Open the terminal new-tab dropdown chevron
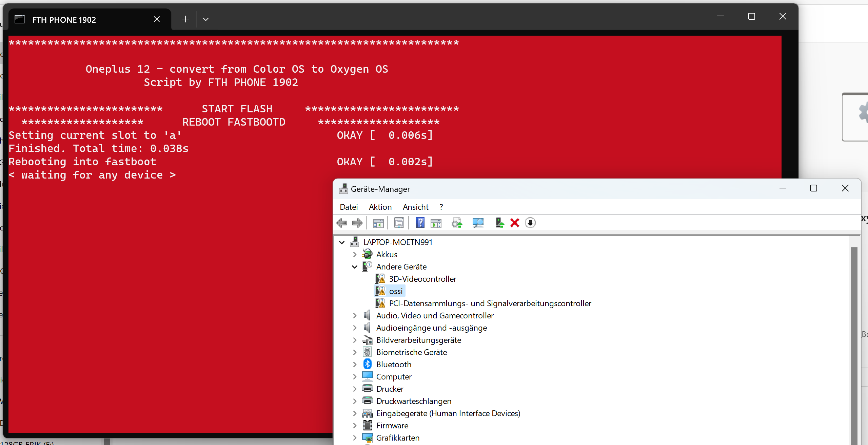This screenshot has width=868, height=445. pyautogui.click(x=206, y=19)
